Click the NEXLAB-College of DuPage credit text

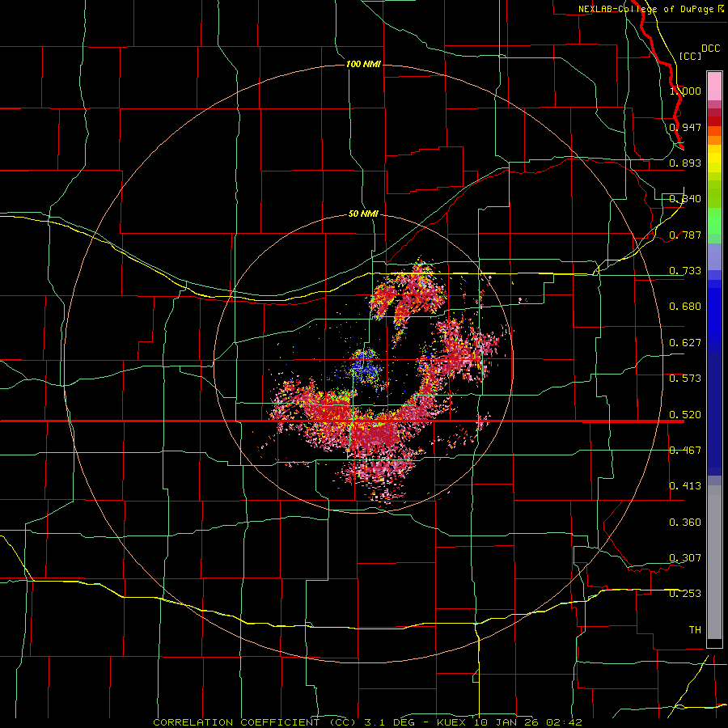tap(645, 9)
